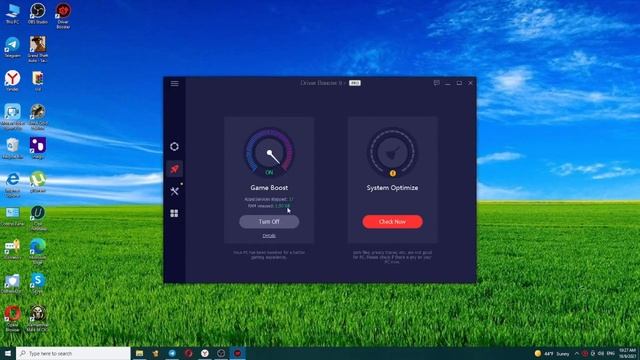The width and height of the screenshot is (640, 360).
Task: Click the orange warning badge on System Optimize
Action: (393, 173)
